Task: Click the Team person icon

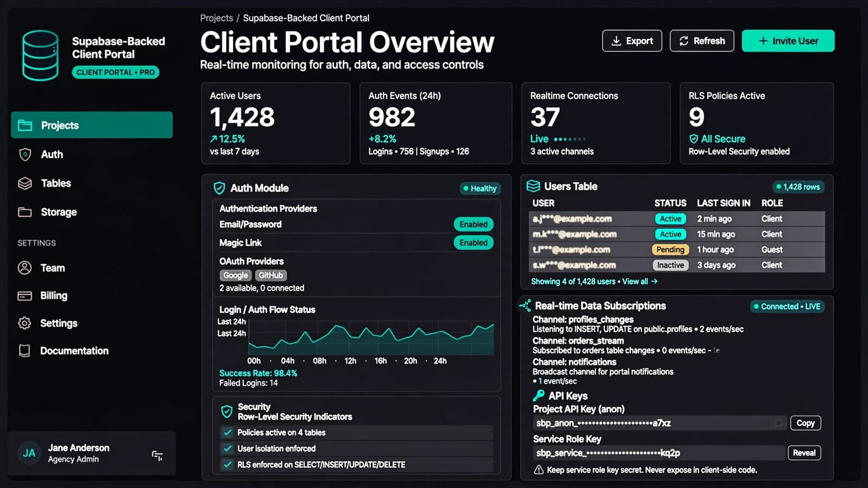Action: (x=24, y=268)
